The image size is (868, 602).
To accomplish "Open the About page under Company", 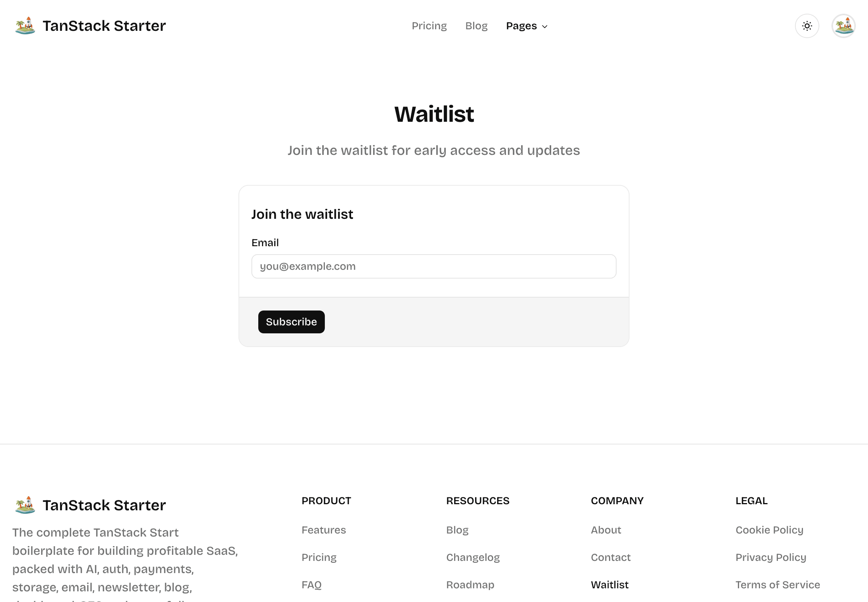I will 606,530.
